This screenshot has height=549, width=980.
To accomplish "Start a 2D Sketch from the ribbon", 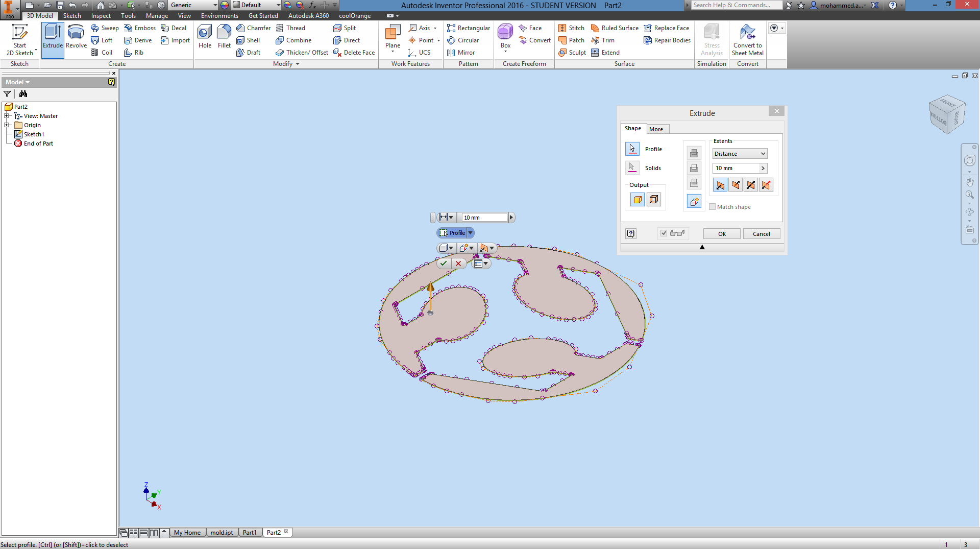I will [x=20, y=40].
